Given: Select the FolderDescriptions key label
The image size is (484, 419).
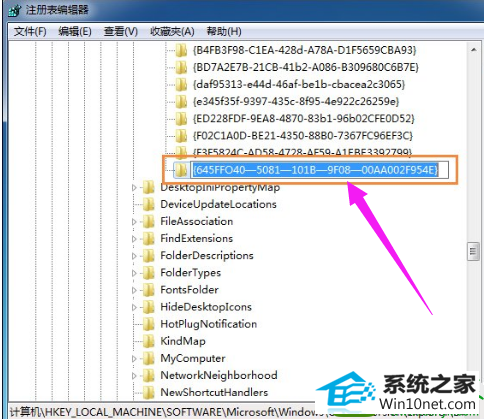Looking at the screenshot, I should 207,256.
